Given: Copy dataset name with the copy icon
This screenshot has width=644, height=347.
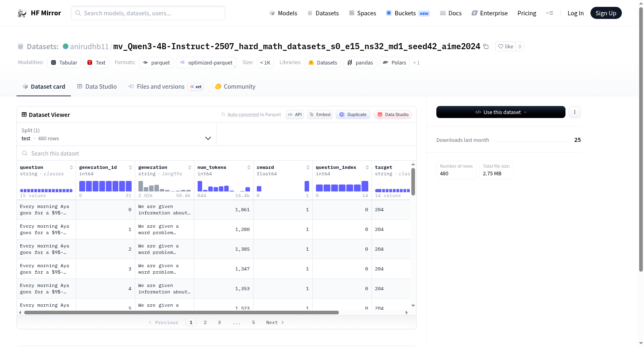Looking at the screenshot, I should point(486,46).
